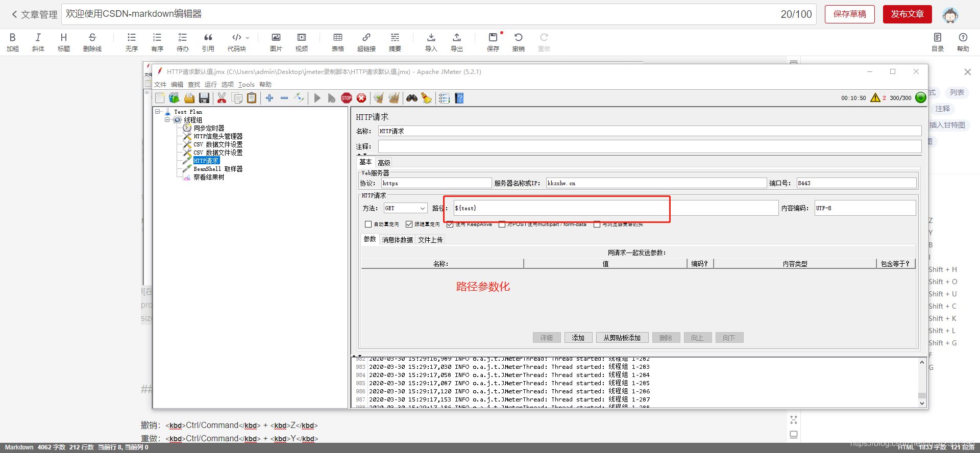Start the JMeter test with the play icon
Screen dimensions: 980x453
point(317,98)
